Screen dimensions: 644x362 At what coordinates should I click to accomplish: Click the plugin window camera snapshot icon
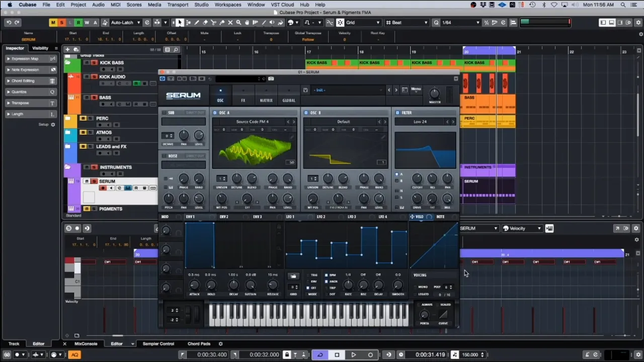click(x=271, y=78)
